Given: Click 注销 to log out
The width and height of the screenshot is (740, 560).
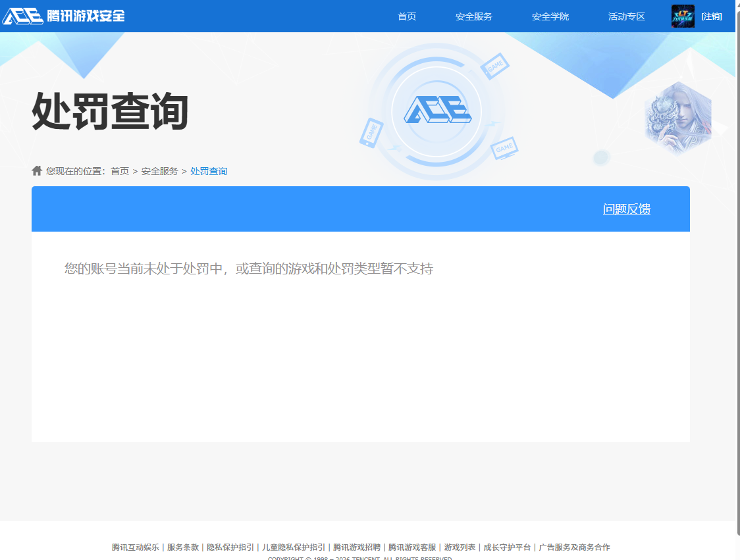Looking at the screenshot, I should 713,16.
